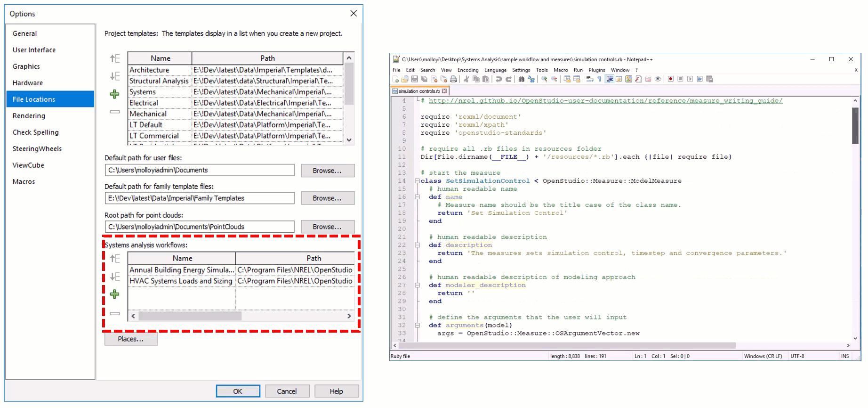Click the Print icon in Notepad++ toolbar
Image resolution: width=868 pixels, height=408 pixels.
coord(453,79)
